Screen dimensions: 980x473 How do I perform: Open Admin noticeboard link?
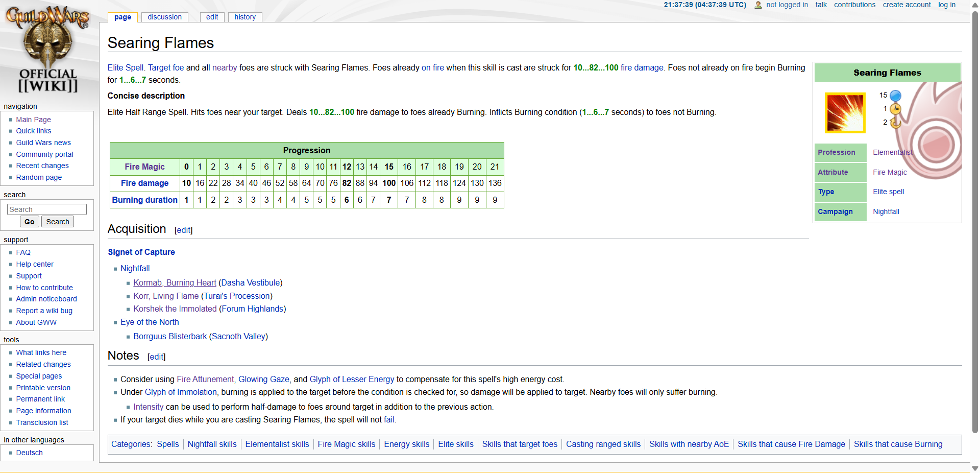pyautogui.click(x=46, y=299)
